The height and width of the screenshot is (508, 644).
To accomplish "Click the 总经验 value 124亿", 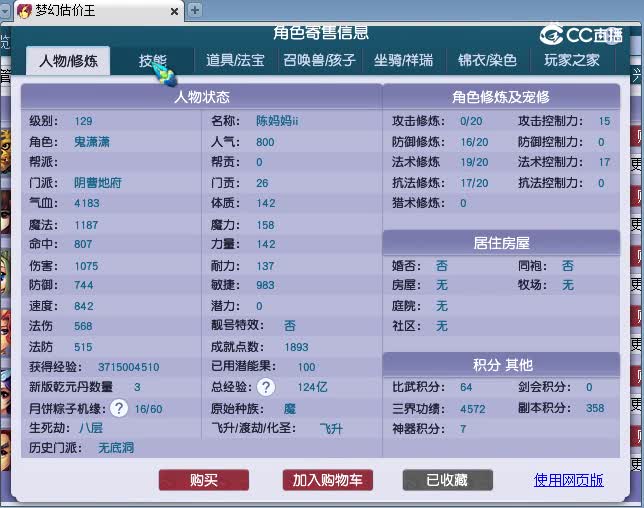I will pos(312,387).
